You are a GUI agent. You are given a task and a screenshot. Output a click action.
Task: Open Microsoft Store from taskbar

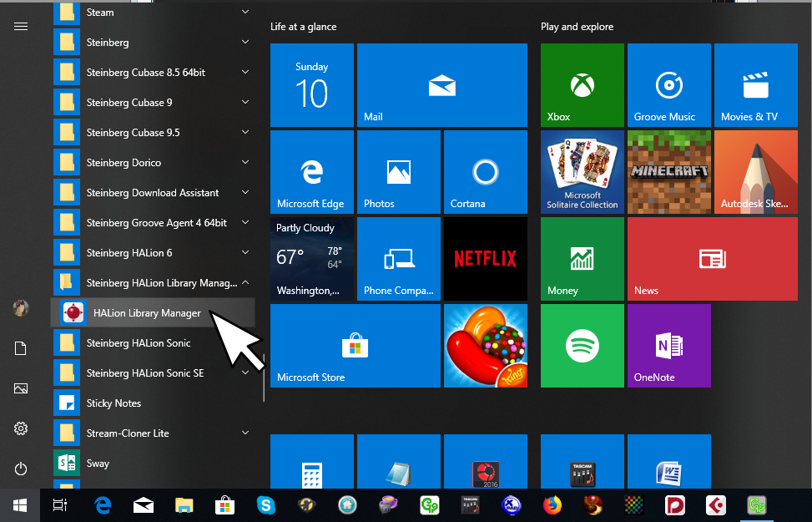click(224, 505)
